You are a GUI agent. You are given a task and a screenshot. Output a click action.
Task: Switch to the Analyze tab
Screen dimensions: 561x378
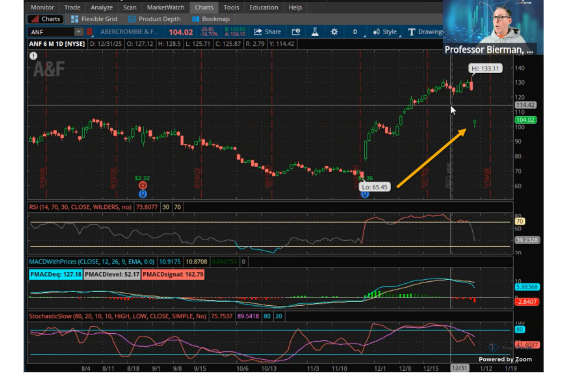tap(102, 8)
